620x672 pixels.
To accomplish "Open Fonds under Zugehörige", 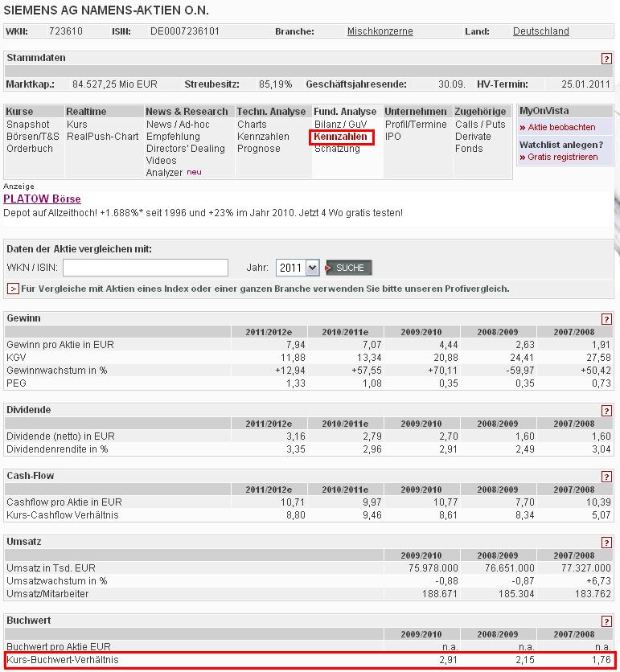I will click(469, 148).
